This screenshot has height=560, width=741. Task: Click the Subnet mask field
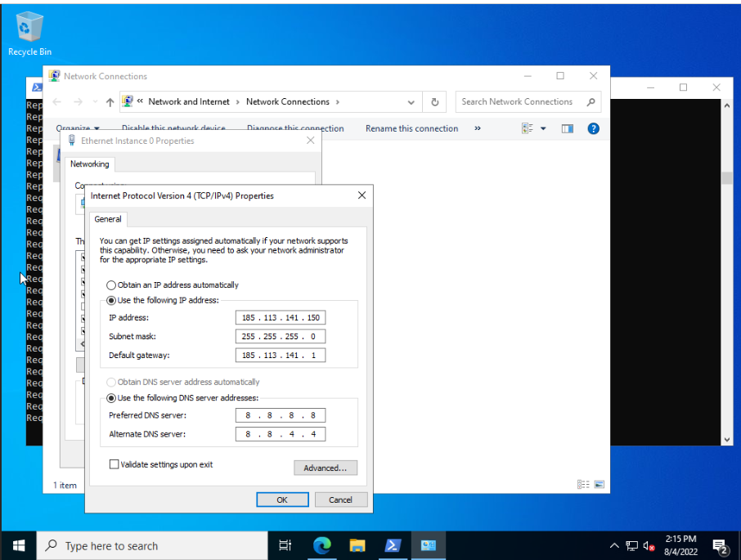pos(281,337)
